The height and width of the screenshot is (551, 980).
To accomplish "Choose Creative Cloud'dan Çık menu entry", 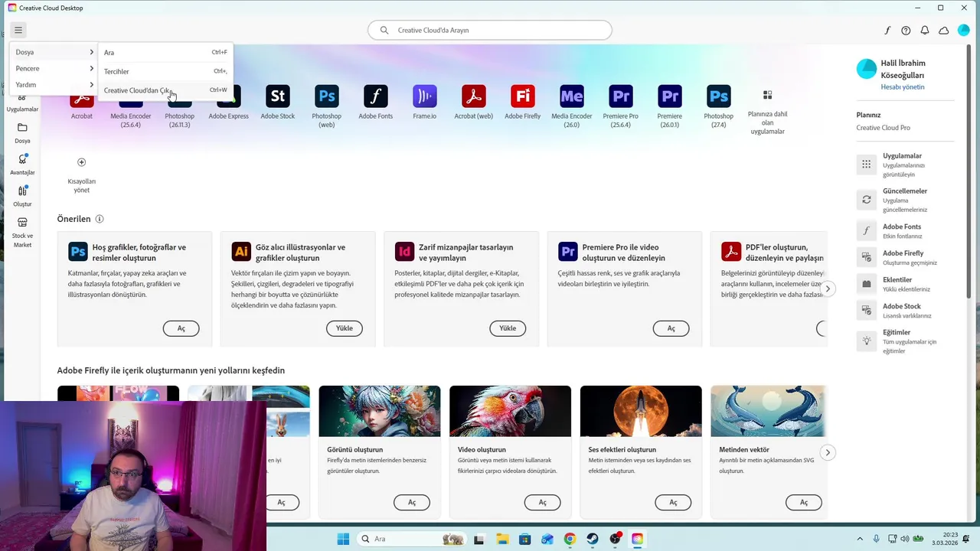I will 165,90.
